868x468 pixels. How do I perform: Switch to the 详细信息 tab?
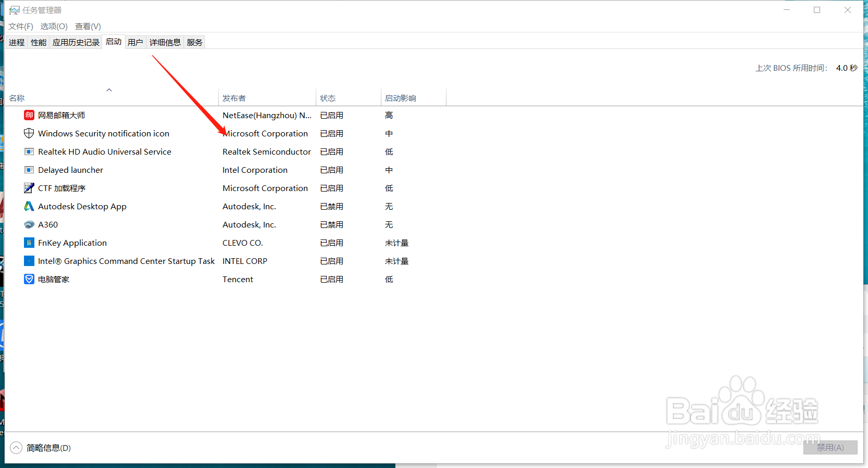[165, 42]
